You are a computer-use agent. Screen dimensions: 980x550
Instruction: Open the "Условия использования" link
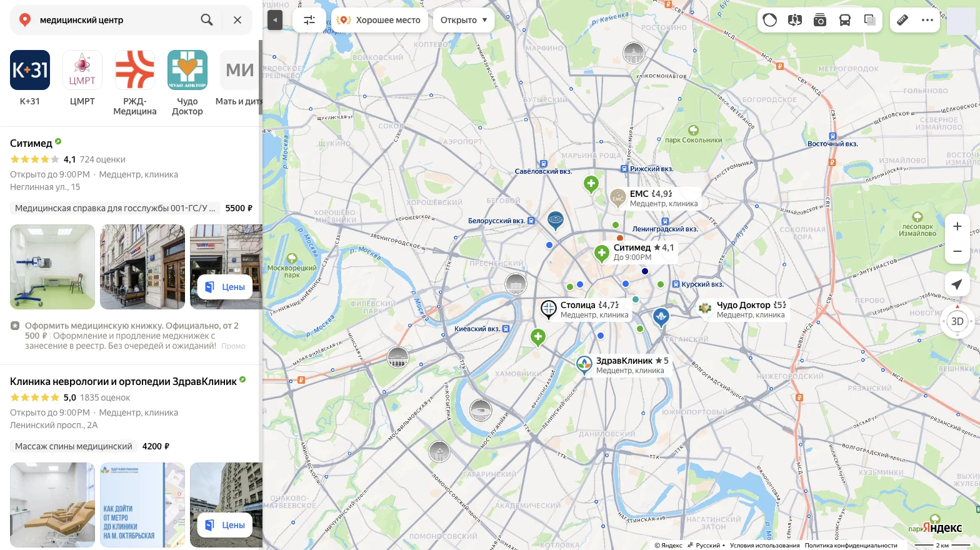[x=765, y=545]
